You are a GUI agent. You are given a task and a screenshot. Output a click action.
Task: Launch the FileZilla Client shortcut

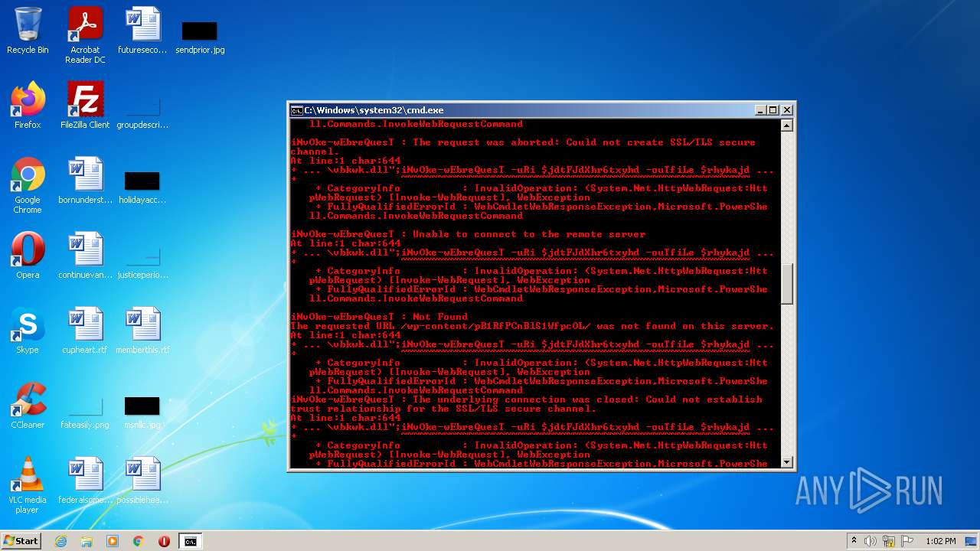(x=85, y=106)
